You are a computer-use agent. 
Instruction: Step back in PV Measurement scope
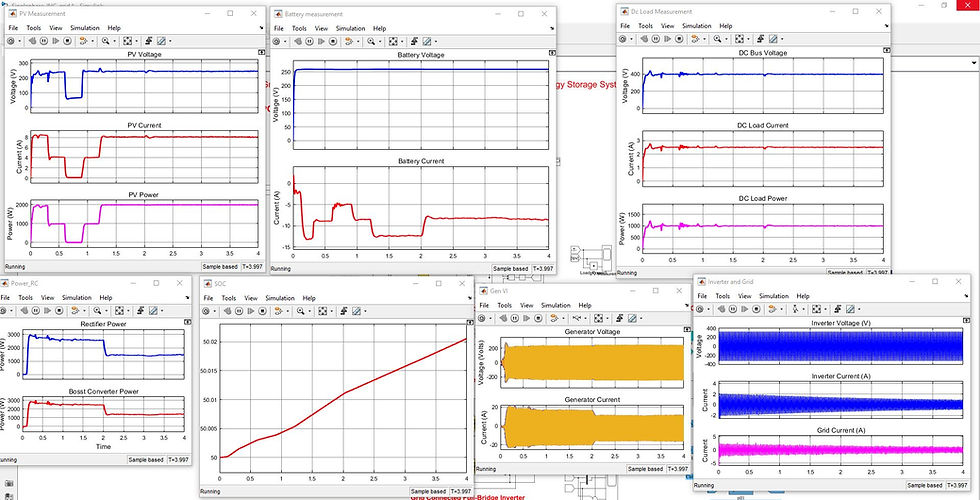tap(32, 41)
